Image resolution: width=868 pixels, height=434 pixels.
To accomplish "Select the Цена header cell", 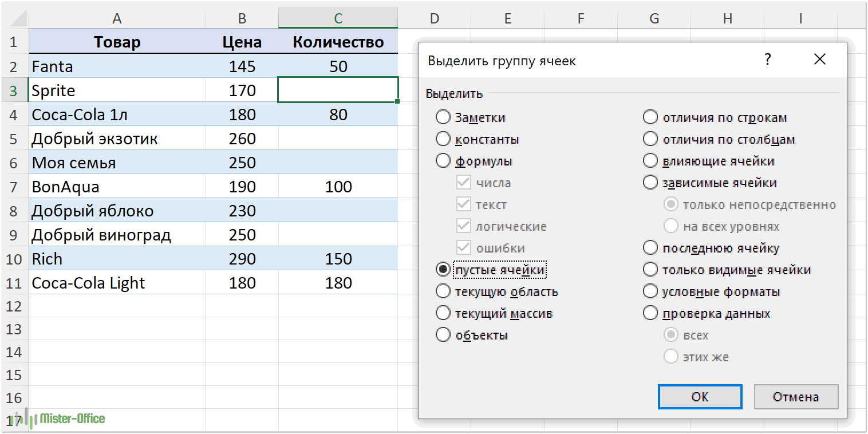I will (x=242, y=42).
